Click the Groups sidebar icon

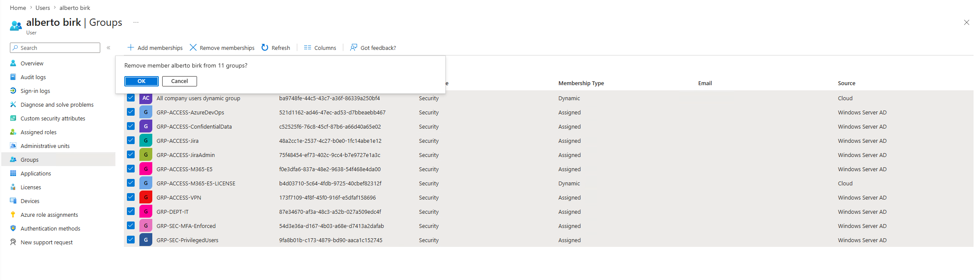point(13,160)
